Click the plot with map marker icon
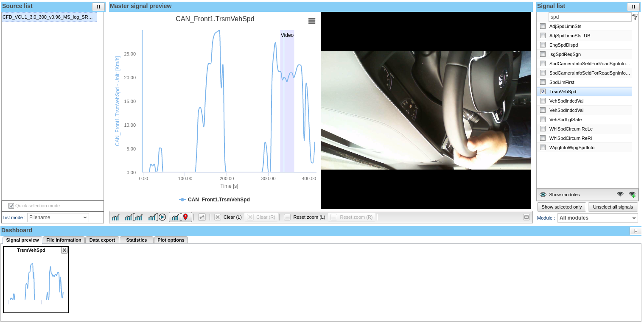The width and height of the screenshot is (644, 326). (180, 217)
